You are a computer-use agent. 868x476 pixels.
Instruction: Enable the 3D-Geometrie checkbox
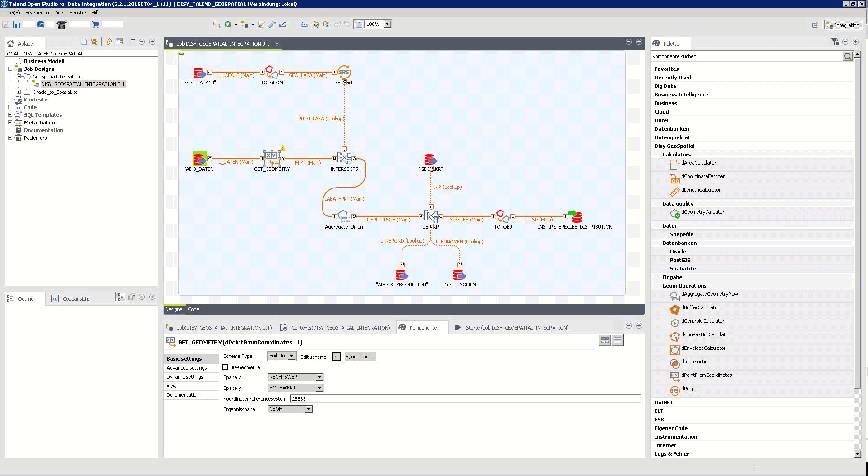tap(226, 367)
